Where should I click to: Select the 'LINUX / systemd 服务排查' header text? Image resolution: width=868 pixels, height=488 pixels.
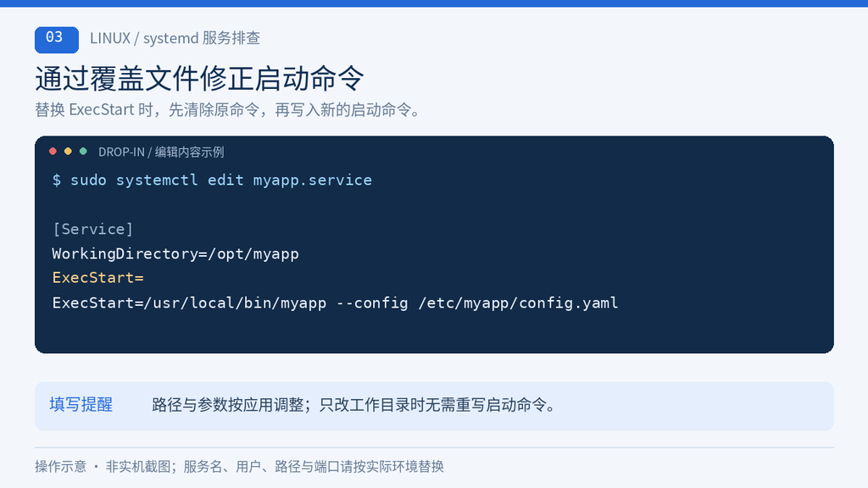175,38
